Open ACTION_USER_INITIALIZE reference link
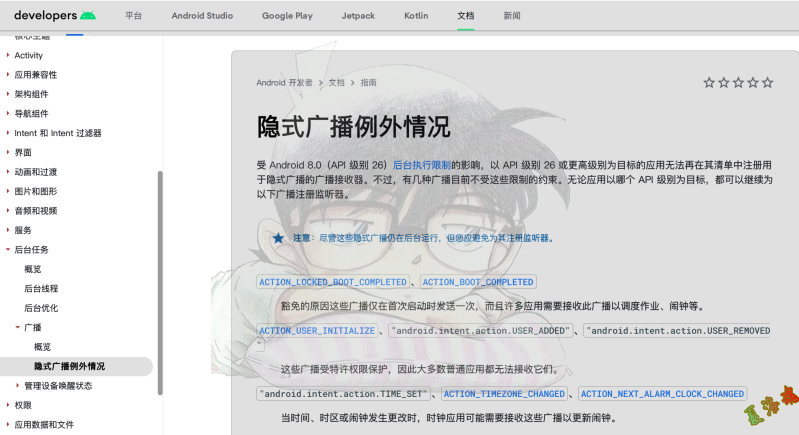Viewport: 799px width, 435px height. [317, 331]
